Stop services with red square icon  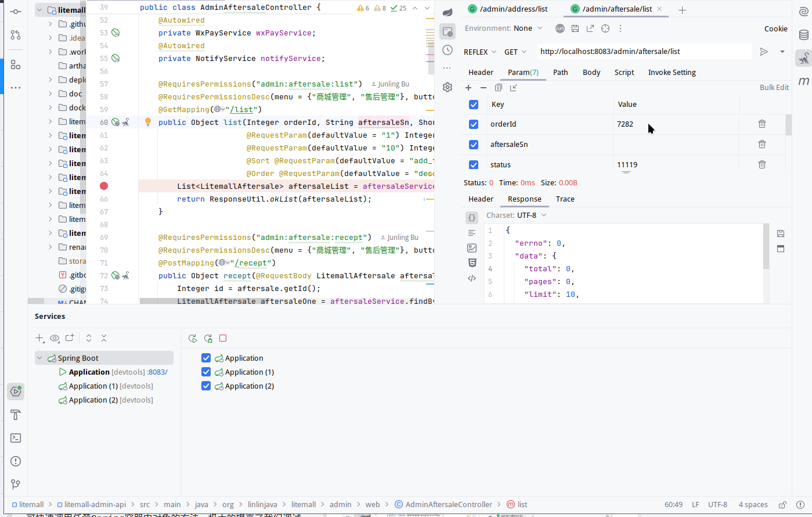click(x=223, y=338)
